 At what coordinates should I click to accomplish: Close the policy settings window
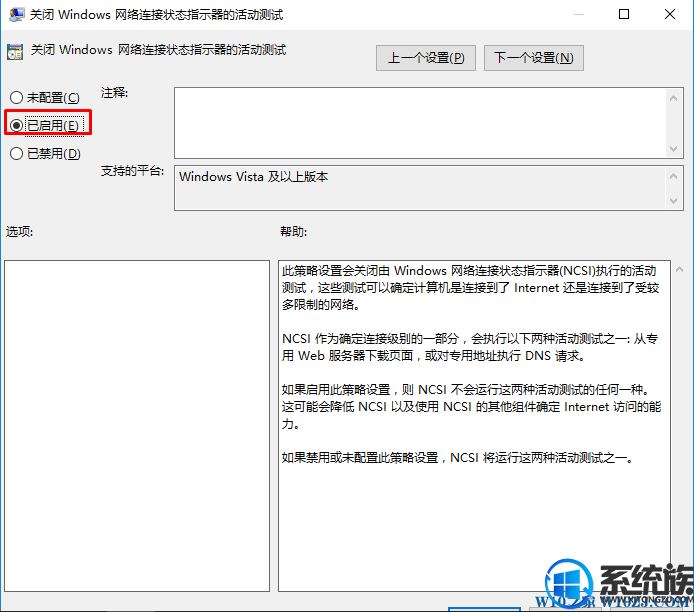click(670, 14)
